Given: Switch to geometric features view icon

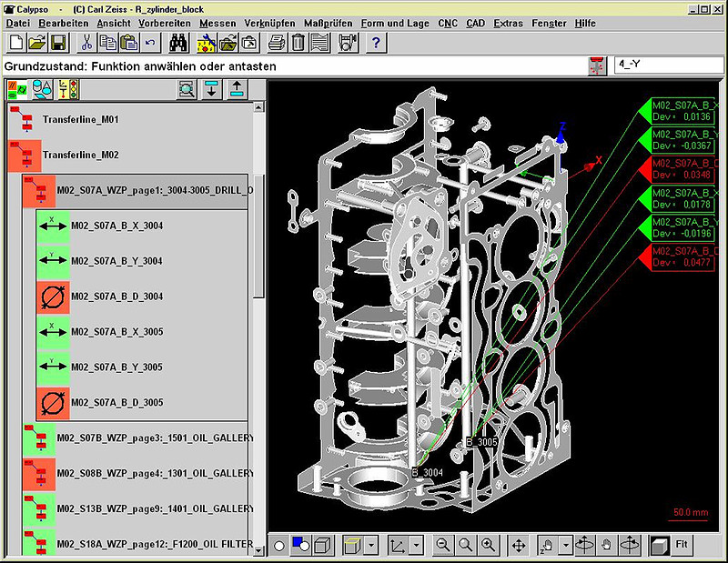Looking at the screenshot, I should (43, 89).
